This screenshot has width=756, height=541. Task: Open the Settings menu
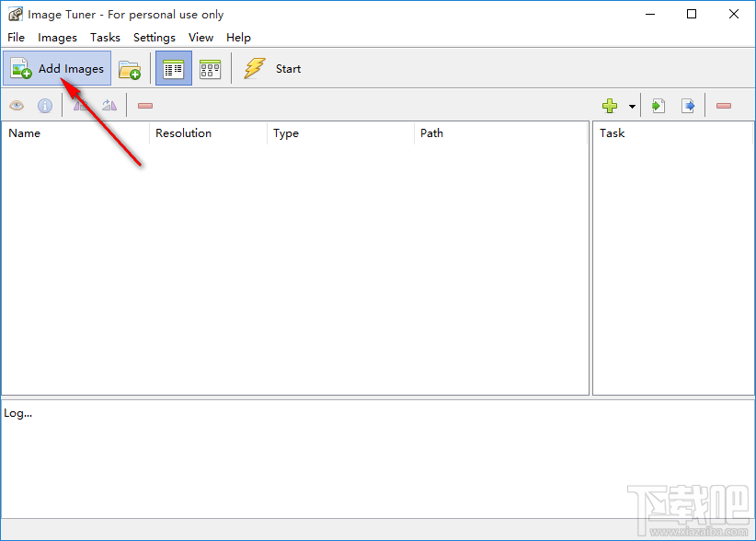(155, 37)
